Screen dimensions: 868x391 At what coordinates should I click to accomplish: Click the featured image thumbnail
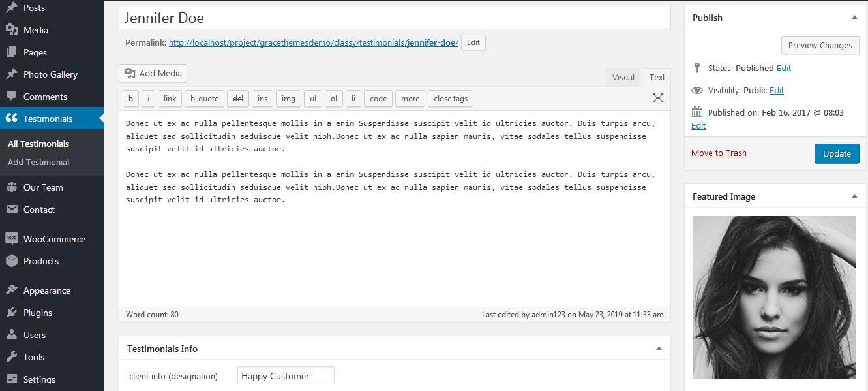[774, 298]
